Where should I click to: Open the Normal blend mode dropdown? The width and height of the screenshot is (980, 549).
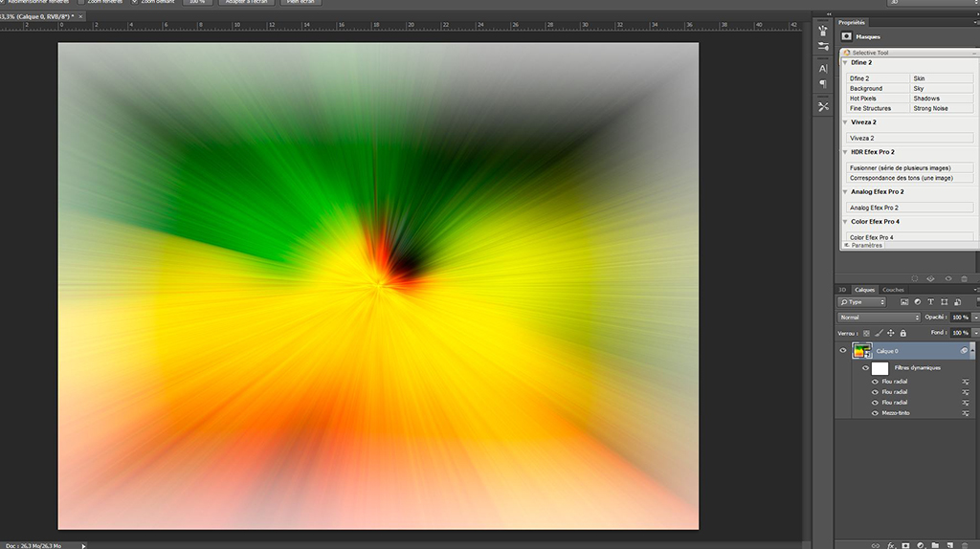click(879, 317)
